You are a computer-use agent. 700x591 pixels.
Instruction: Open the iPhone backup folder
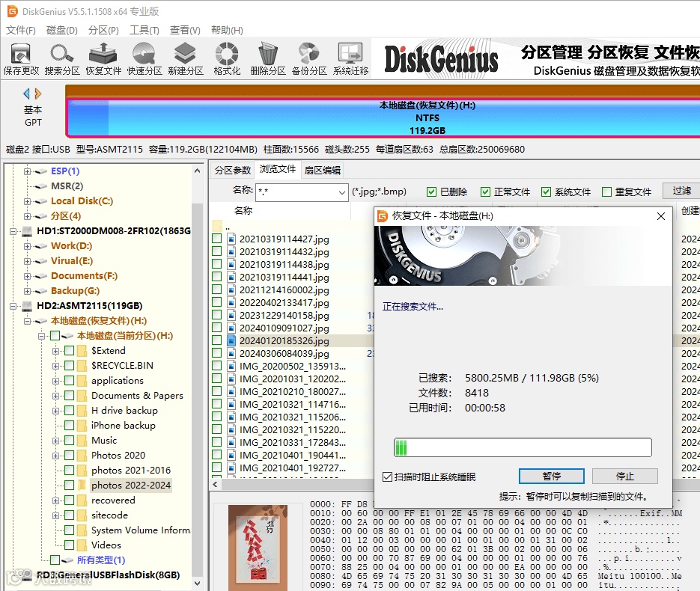pyautogui.click(x=124, y=426)
